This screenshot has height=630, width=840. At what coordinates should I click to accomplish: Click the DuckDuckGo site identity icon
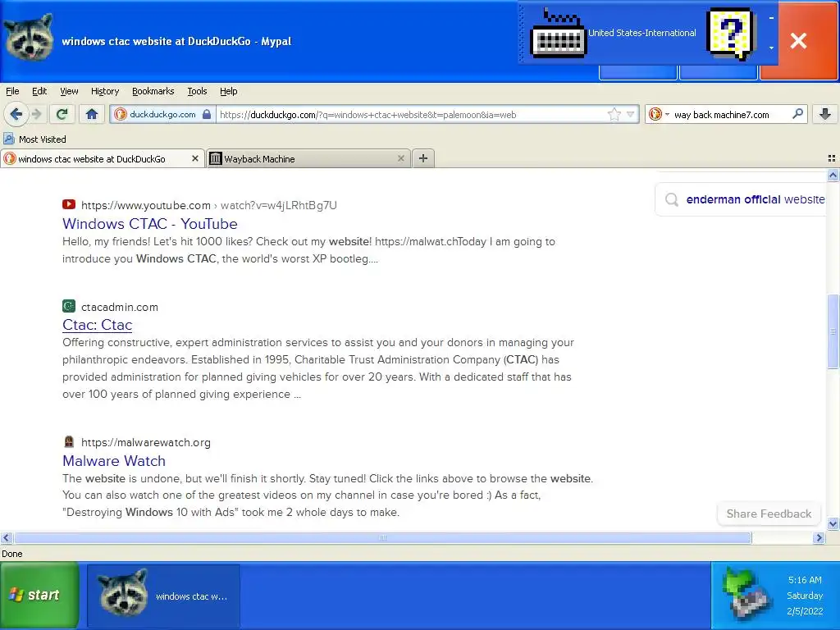121,114
